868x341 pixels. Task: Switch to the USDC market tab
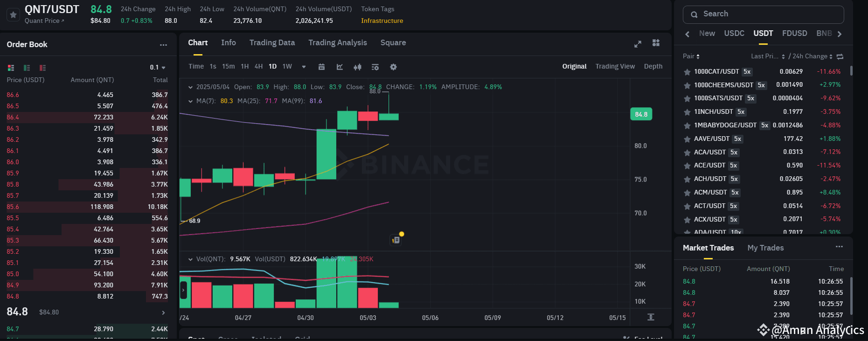click(x=734, y=33)
